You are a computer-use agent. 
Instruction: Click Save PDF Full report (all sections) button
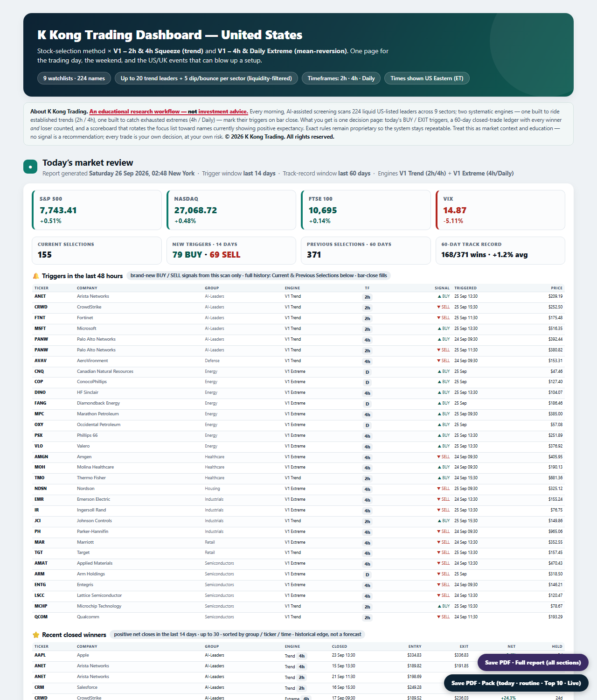[x=533, y=662]
